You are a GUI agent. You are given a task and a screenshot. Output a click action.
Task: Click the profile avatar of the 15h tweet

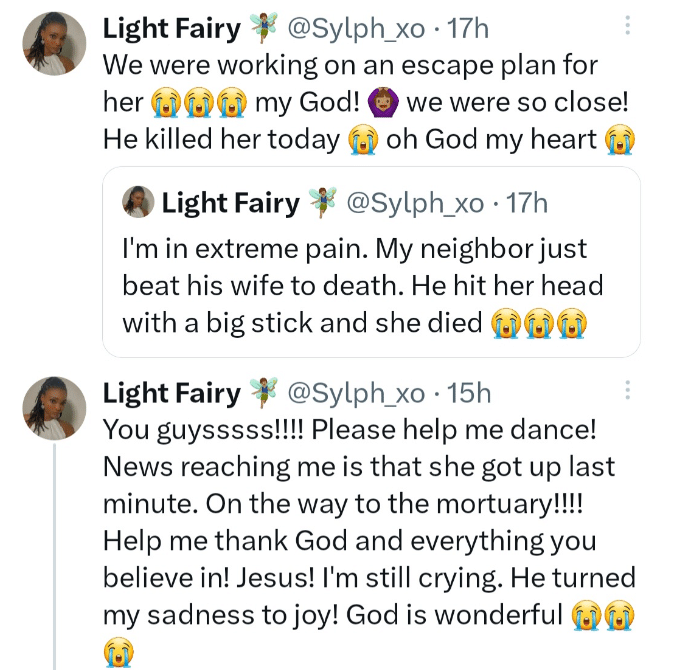[x=54, y=409]
